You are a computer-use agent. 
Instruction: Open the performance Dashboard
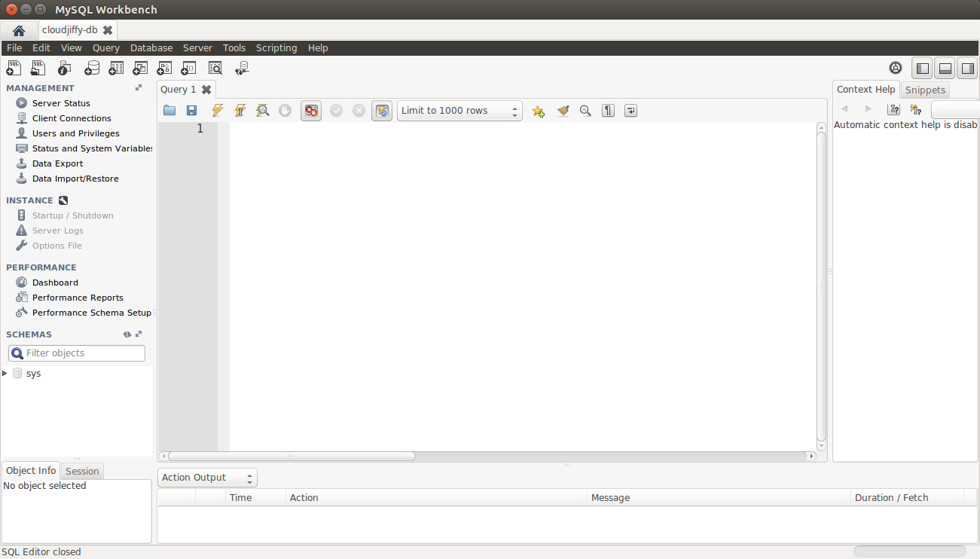[x=55, y=283]
